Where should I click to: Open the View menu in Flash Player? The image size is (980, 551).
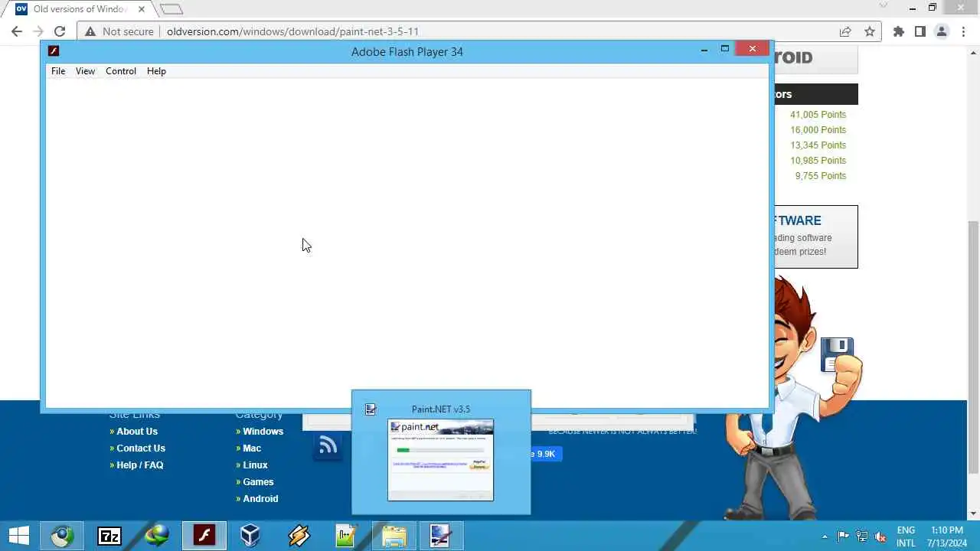click(85, 71)
